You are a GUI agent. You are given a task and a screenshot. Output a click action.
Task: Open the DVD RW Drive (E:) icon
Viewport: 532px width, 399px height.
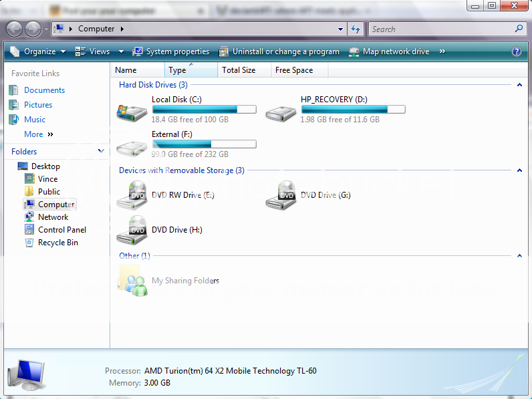pyautogui.click(x=132, y=194)
